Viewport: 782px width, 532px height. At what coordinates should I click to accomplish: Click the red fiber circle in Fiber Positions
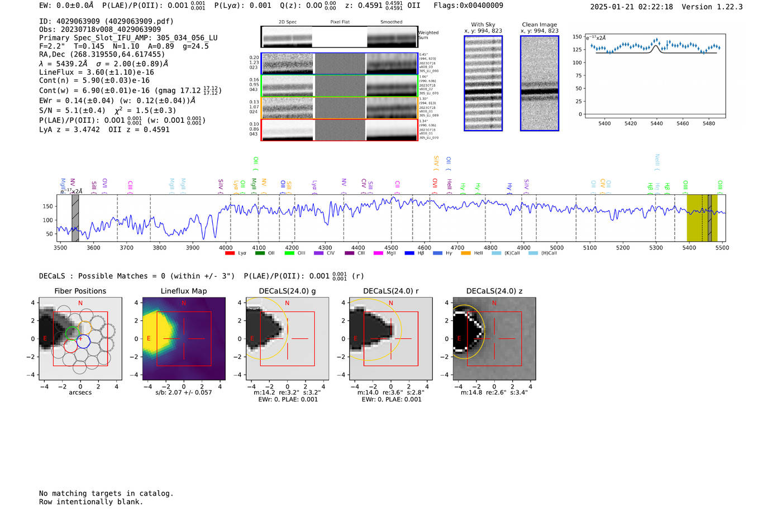[70, 346]
